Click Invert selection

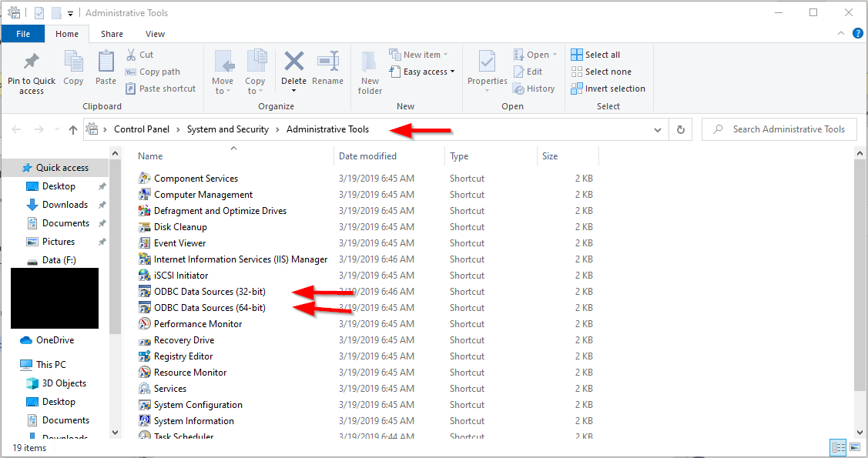pyautogui.click(x=608, y=89)
